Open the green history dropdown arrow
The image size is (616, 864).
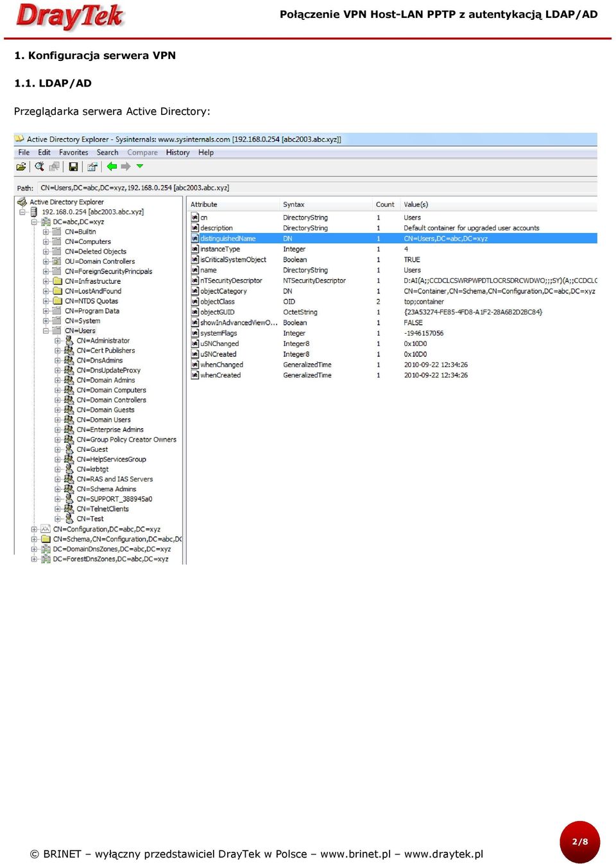(x=139, y=166)
